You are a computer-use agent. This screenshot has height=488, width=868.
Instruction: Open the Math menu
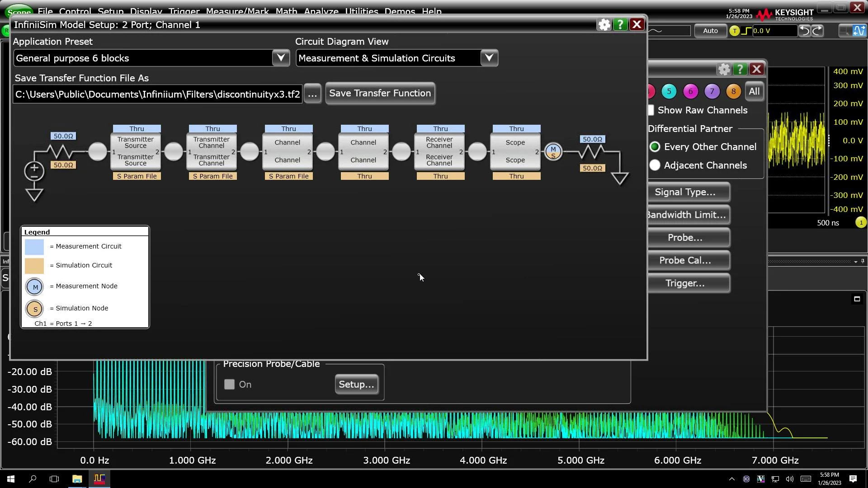tap(287, 11)
